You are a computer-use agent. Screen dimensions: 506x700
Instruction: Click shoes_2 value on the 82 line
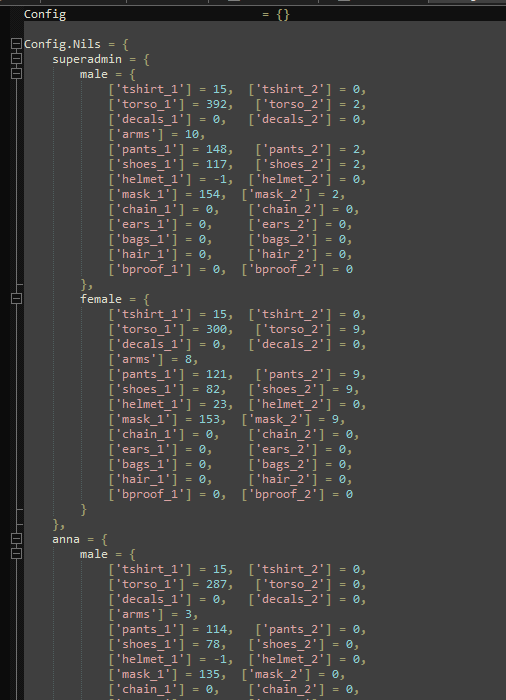(349, 389)
